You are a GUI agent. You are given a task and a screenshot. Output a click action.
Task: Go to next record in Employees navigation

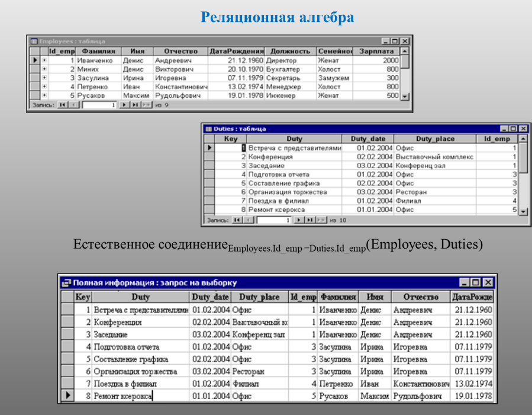coord(124,105)
